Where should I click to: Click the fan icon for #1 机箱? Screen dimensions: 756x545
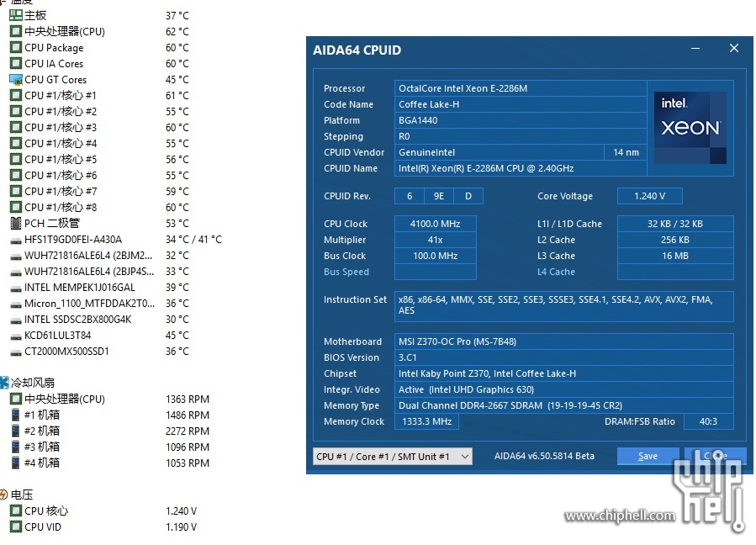click(15, 415)
